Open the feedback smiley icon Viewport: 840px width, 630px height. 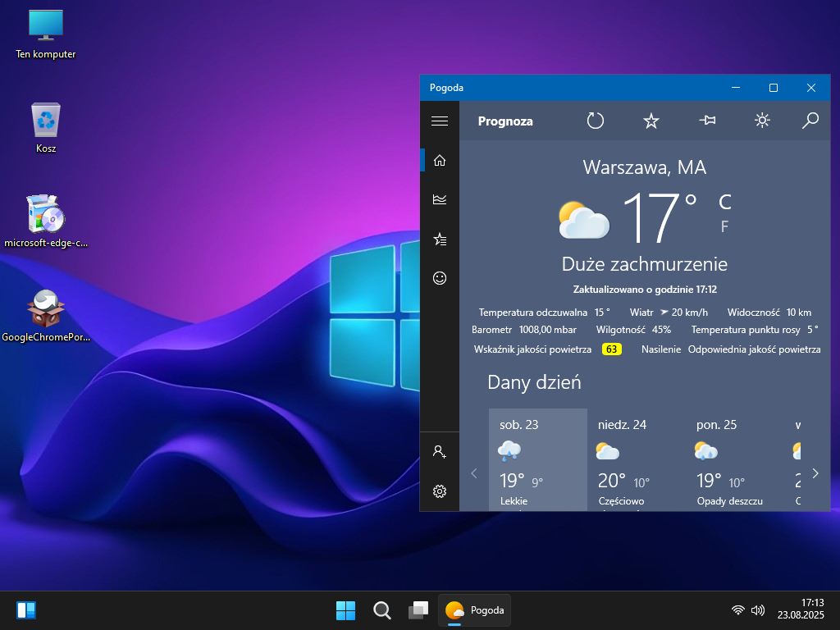440,278
